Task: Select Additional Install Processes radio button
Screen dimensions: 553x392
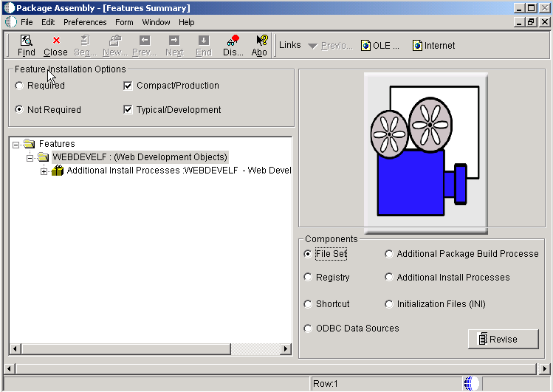Action: coord(389,277)
